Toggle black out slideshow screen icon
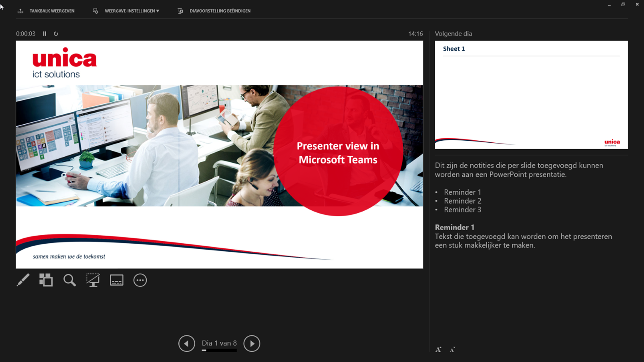The image size is (644, 362). (x=93, y=280)
